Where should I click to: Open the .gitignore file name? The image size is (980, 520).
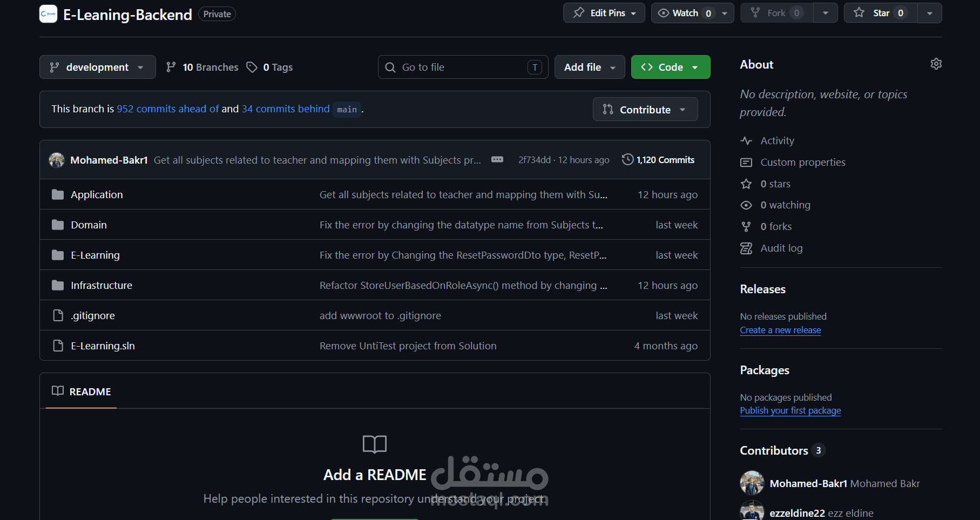(x=93, y=315)
